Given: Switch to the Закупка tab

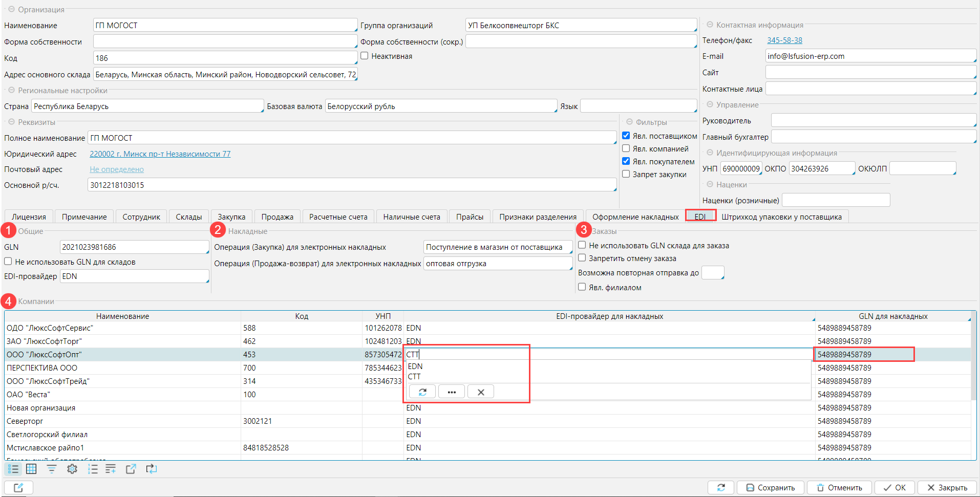Looking at the screenshot, I should tap(231, 217).
